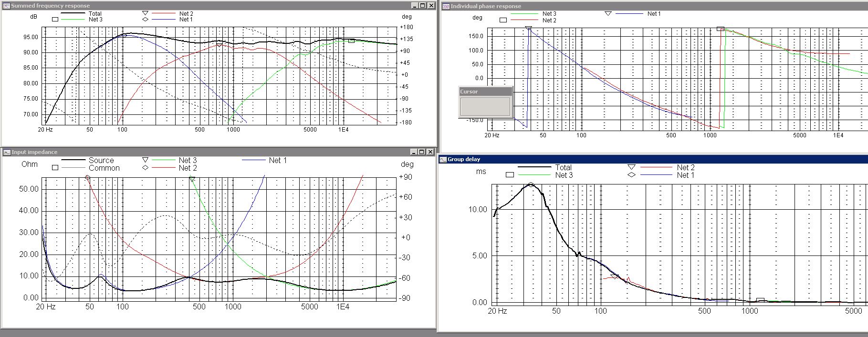
Task: Close the Input impedance window
Action: (431, 152)
